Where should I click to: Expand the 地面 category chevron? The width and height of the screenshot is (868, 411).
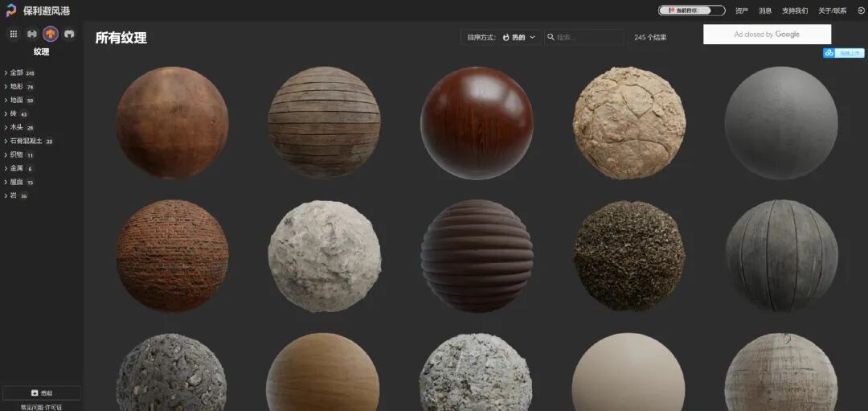coord(6,101)
